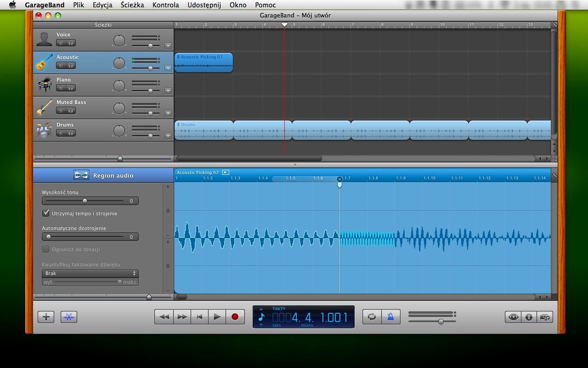Solo the Muted Bass track with headphones

click(71, 110)
